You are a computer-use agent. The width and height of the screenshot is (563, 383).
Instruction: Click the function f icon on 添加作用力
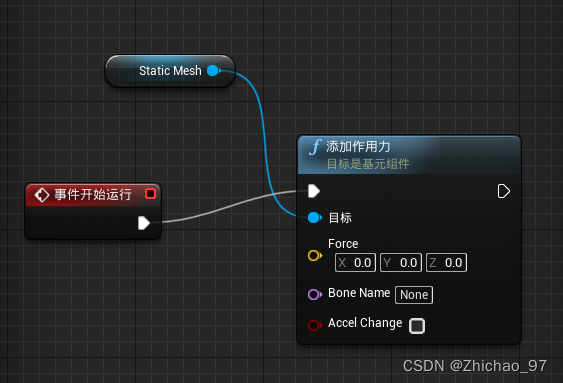tap(315, 147)
